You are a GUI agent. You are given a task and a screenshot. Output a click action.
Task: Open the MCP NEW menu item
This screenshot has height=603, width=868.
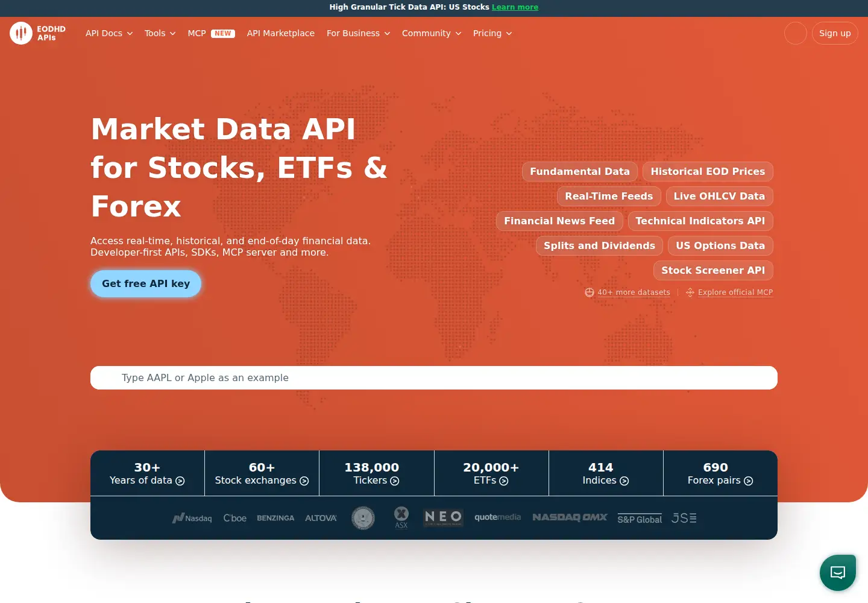(212, 33)
